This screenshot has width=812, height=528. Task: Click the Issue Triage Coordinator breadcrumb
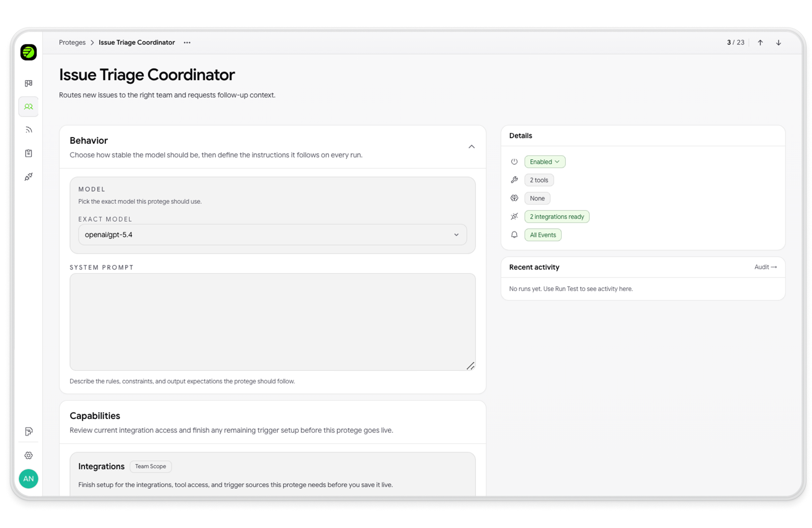[x=137, y=43]
